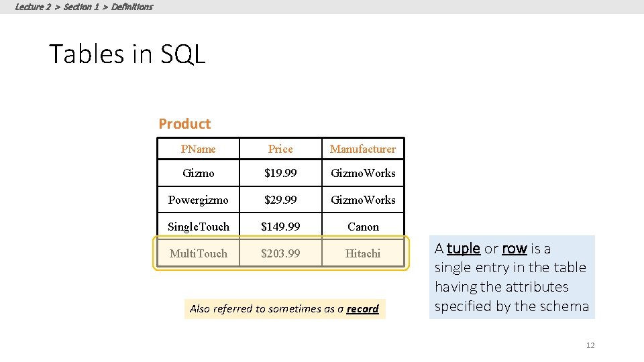This screenshot has height=362, width=644.
Task: Click the Gizmo product name cell
Action: (x=199, y=173)
